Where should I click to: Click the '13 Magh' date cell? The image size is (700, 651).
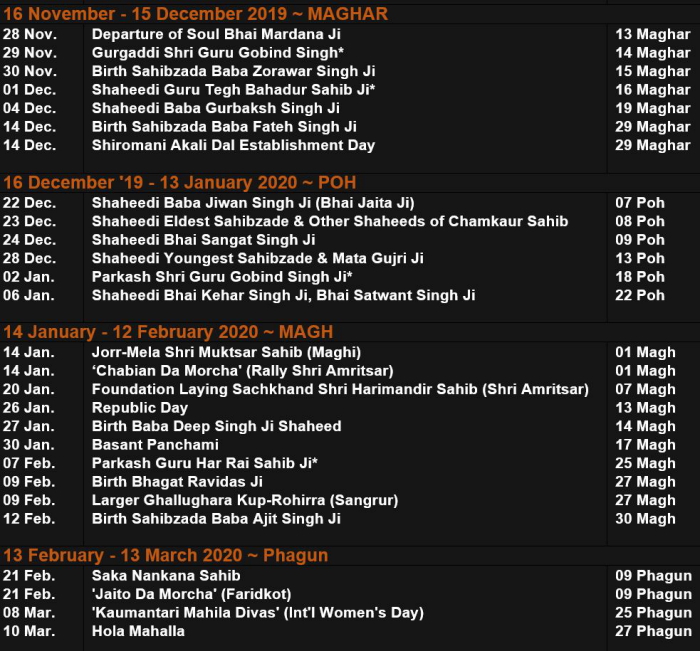(x=645, y=408)
